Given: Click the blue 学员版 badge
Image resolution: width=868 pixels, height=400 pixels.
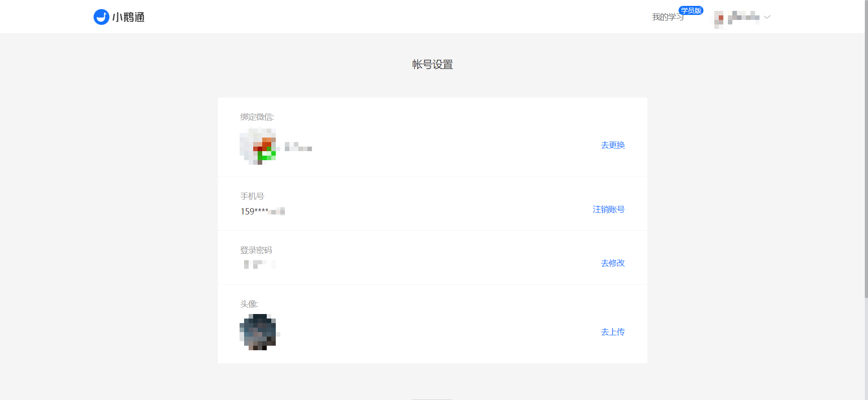Looking at the screenshot, I should 691,10.
